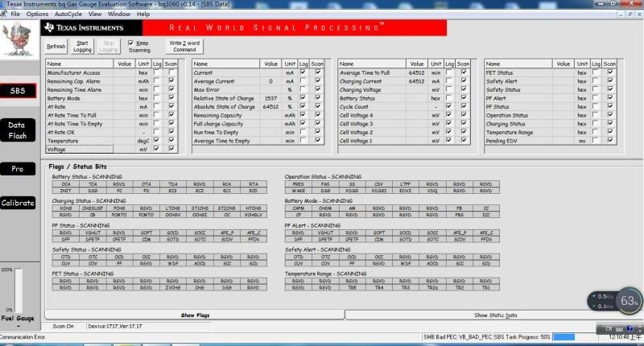Viewport: 644px width, 346px height.
Task: Click the CAPM flag in Battery Mode
Action: pyautogui.click(x=298, y=208)
